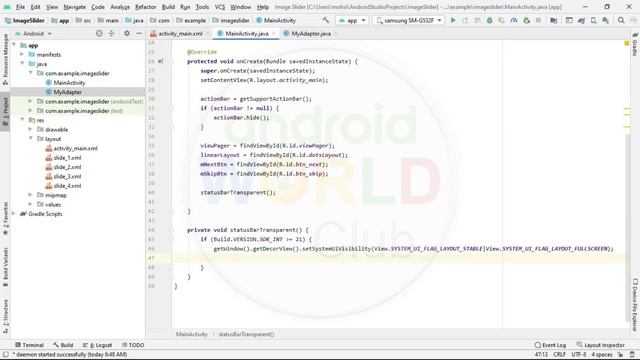The image size is (640, 360).
Task: Open the AVD Manager icon
Action: click(593, 20)
